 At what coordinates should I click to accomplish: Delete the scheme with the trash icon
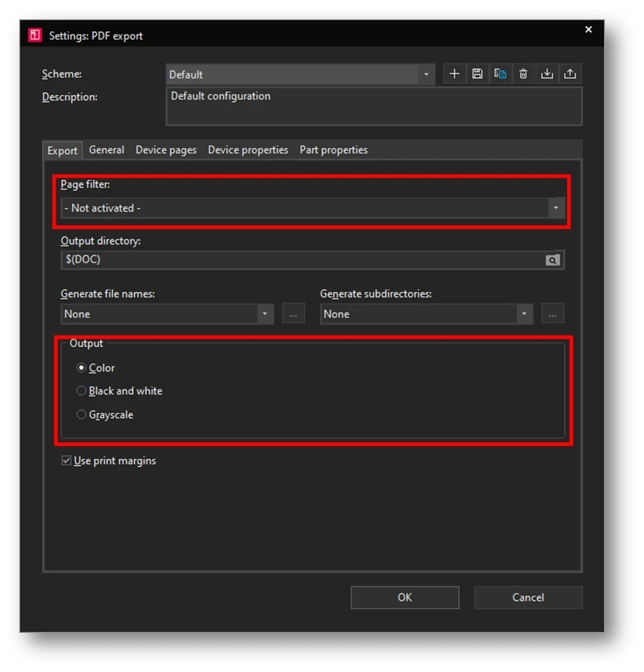coord(523,74)
